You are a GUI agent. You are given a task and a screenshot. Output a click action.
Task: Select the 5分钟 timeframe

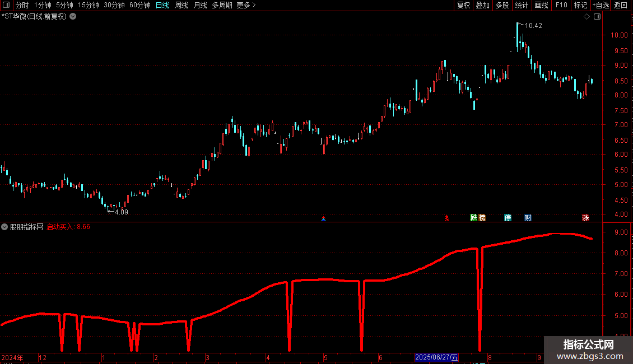[x=64, y=5]
